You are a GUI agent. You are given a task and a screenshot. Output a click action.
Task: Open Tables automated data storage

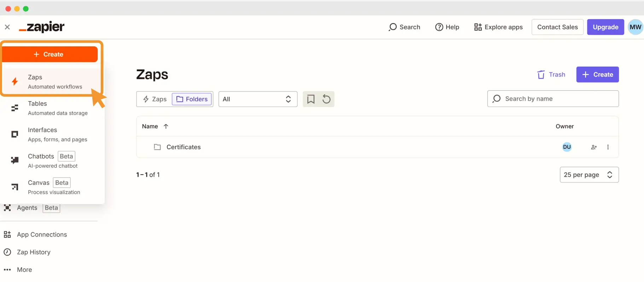point(52,108)
